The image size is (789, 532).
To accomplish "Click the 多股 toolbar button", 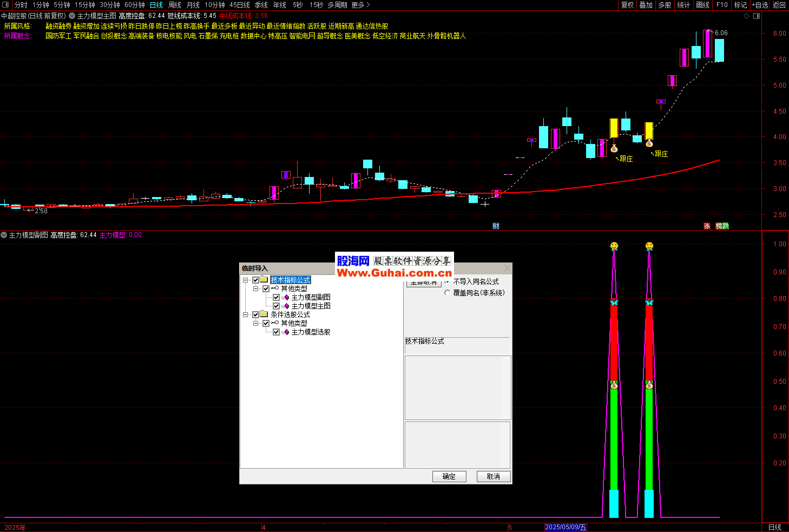I will [665, 5].
